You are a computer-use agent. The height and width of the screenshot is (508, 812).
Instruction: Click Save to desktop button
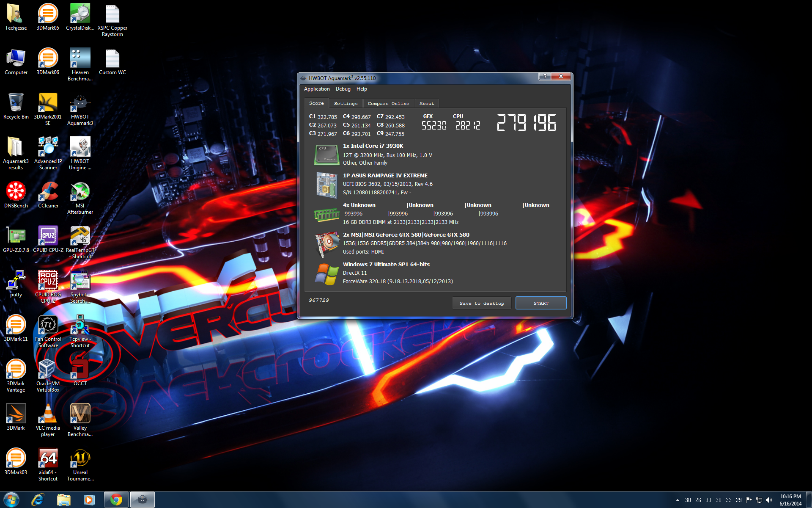click(482, 303)
